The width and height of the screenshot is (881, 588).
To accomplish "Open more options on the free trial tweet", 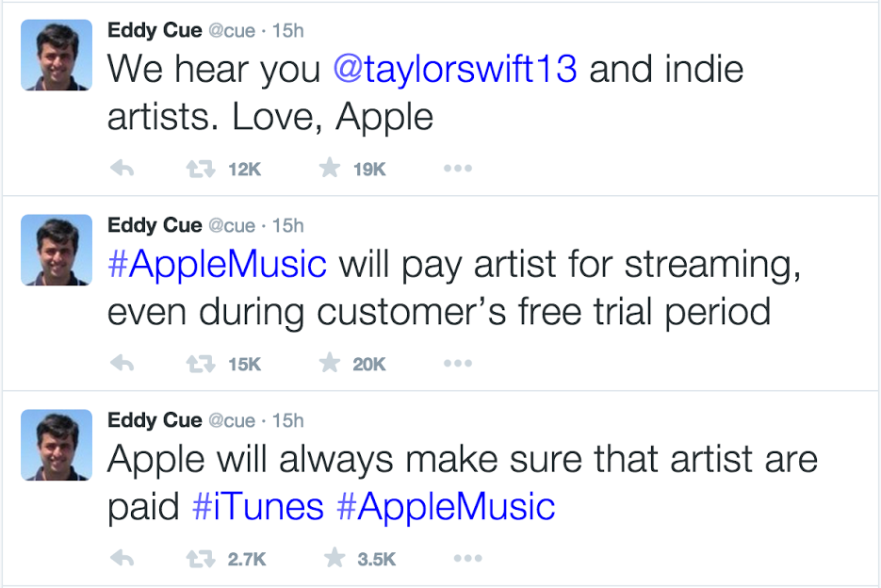I will tap(458, 363).
